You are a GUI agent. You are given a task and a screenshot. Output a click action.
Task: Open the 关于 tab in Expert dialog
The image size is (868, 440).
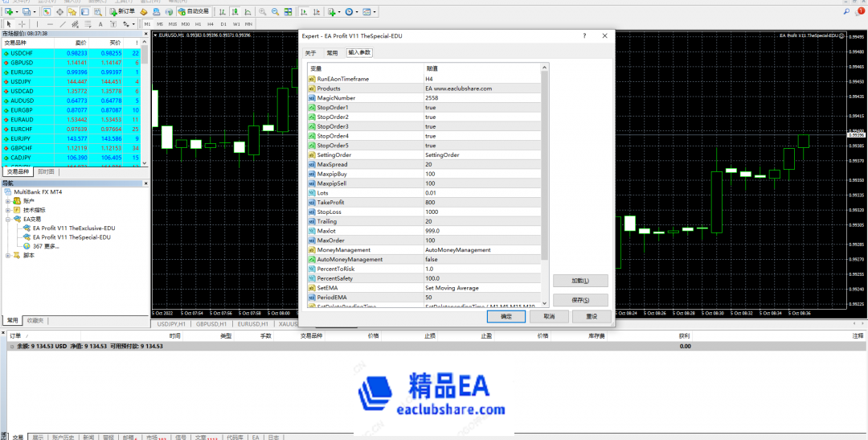click(x=310, y=53)
